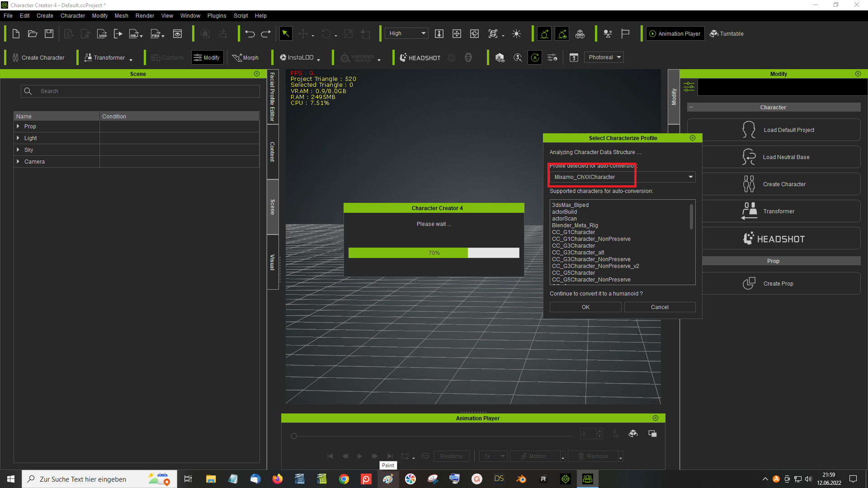This screenshot has width=868, height=488.
Task: Click Cancel to abort conversion
Action: (659, 306)
